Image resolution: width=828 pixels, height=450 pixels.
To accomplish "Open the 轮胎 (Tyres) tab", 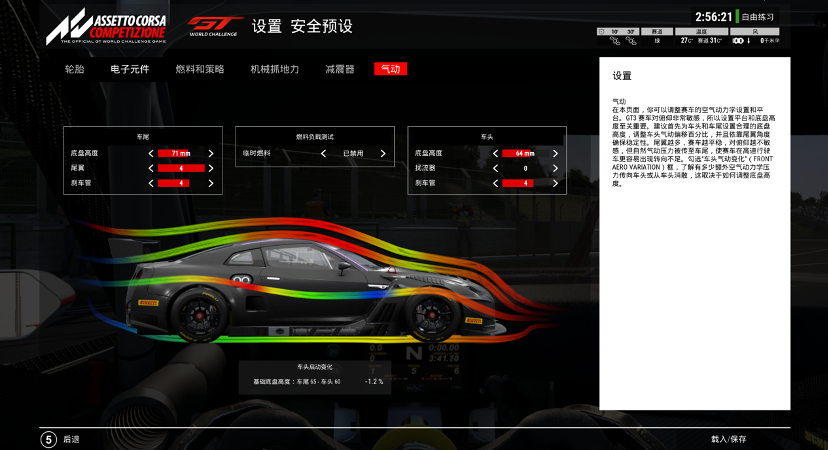I will pyautogui.click(x=74, y=69).
